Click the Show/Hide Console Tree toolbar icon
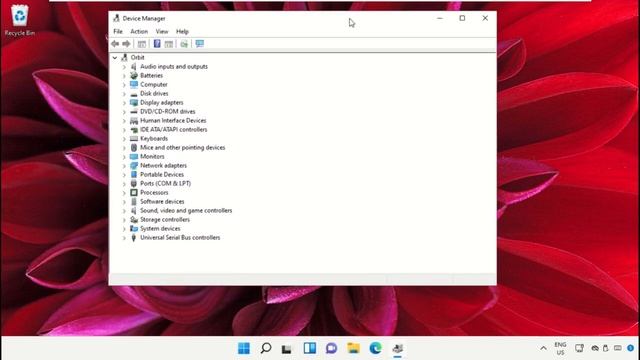 click(142, 44)
